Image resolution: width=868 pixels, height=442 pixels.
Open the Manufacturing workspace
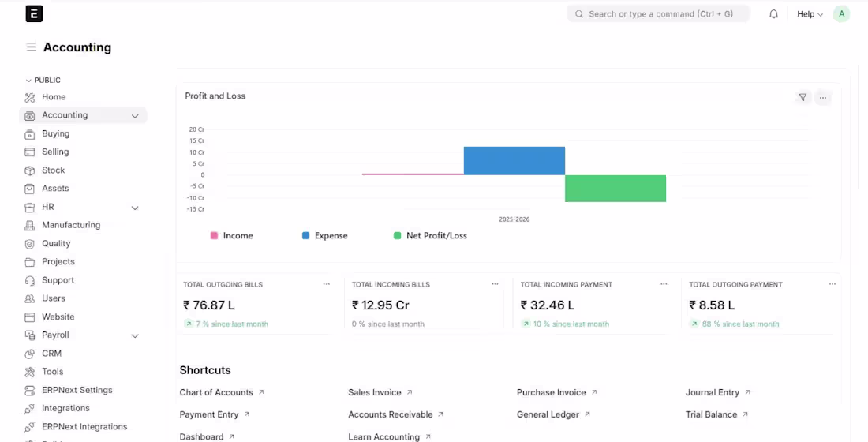(x=71, y=225)
